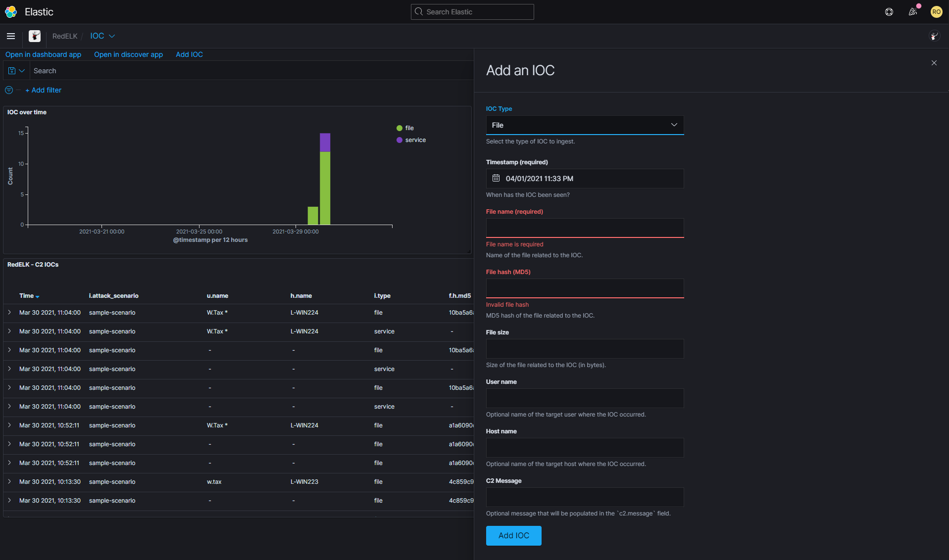Viewport: 949px width, 560px height.
Task: Click the Add IOC top link
Action: [x=189, y=54]
